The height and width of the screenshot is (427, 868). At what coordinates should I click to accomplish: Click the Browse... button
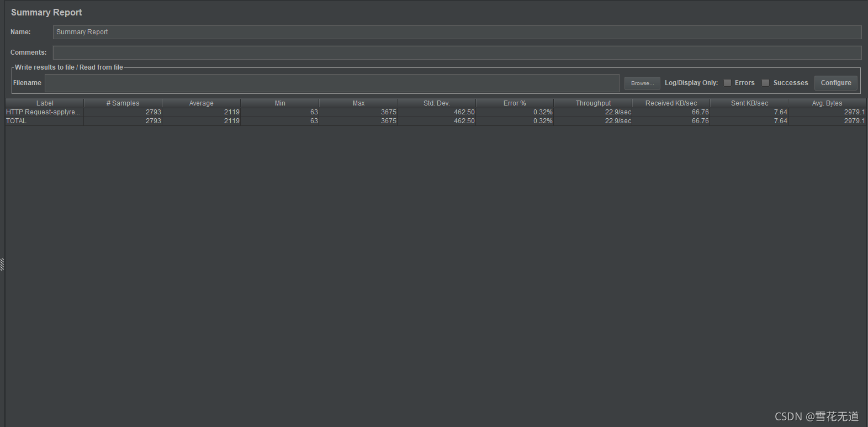tap(642, 83)
